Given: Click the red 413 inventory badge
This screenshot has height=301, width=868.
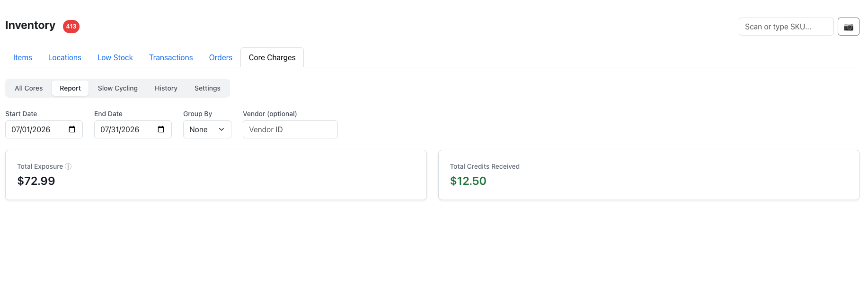Looking at the screenshot, I should [71, 27].
